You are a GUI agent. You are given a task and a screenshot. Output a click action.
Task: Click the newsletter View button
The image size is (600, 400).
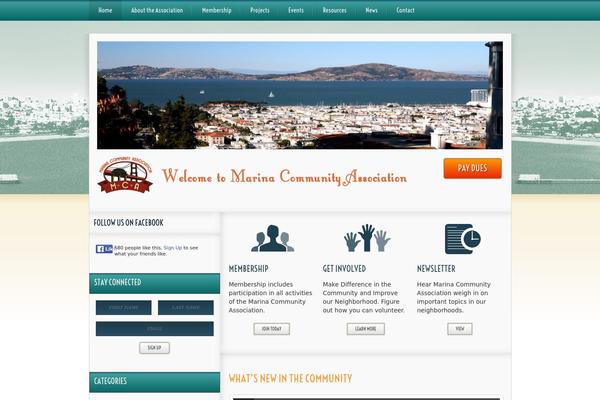click(460, 329)
